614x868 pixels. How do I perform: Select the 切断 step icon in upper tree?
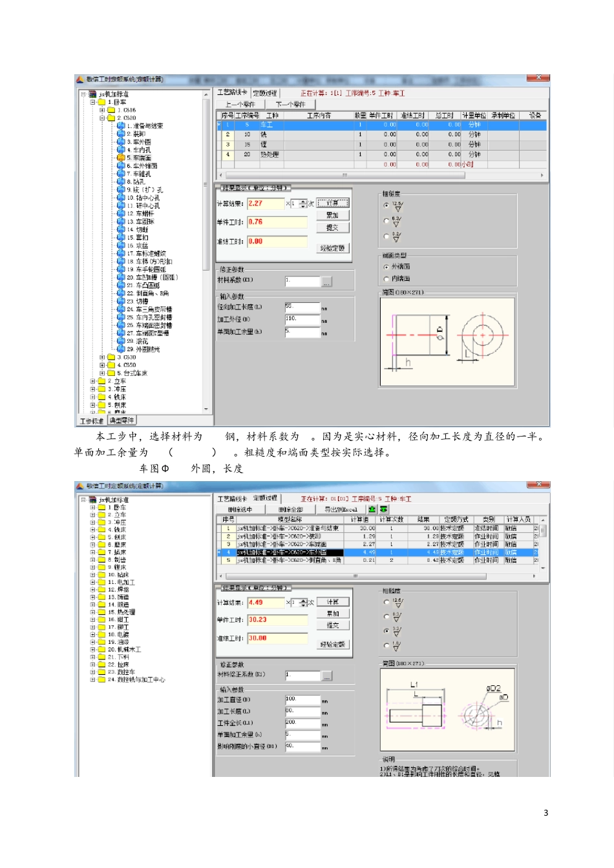pyautogui.click(x=121, y=229)
